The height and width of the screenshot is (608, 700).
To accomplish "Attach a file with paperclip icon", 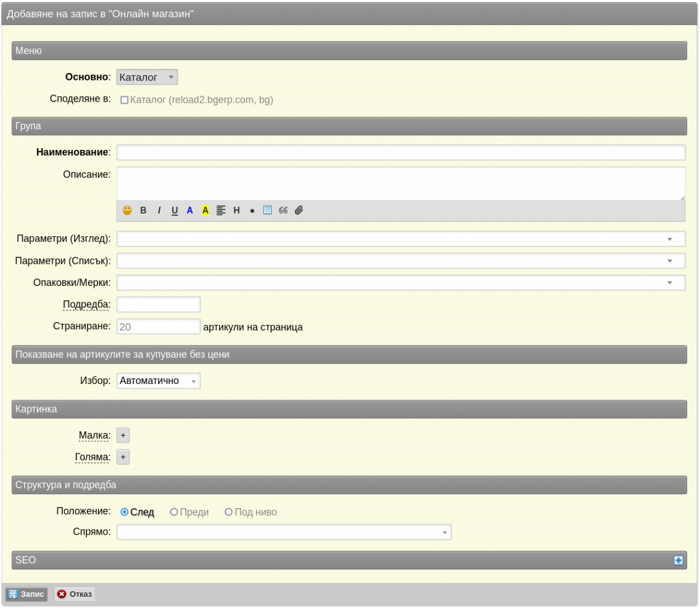I will [x=299, y=210].
